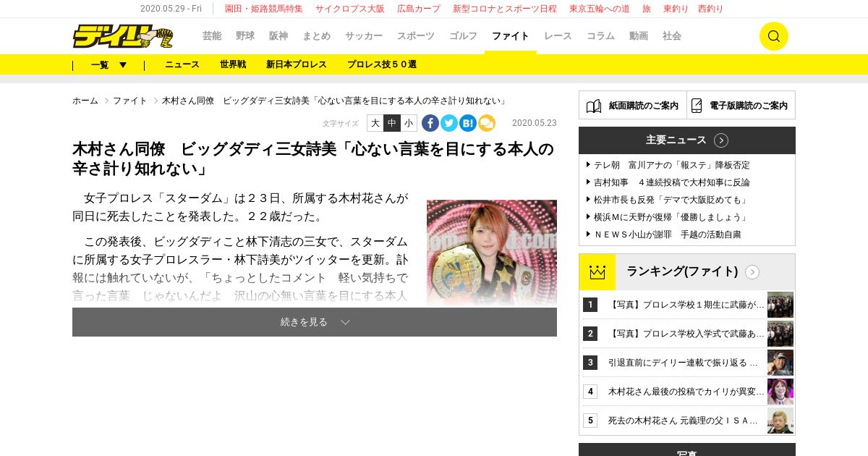Set text size to 中
868x456 pixels.
392,123
